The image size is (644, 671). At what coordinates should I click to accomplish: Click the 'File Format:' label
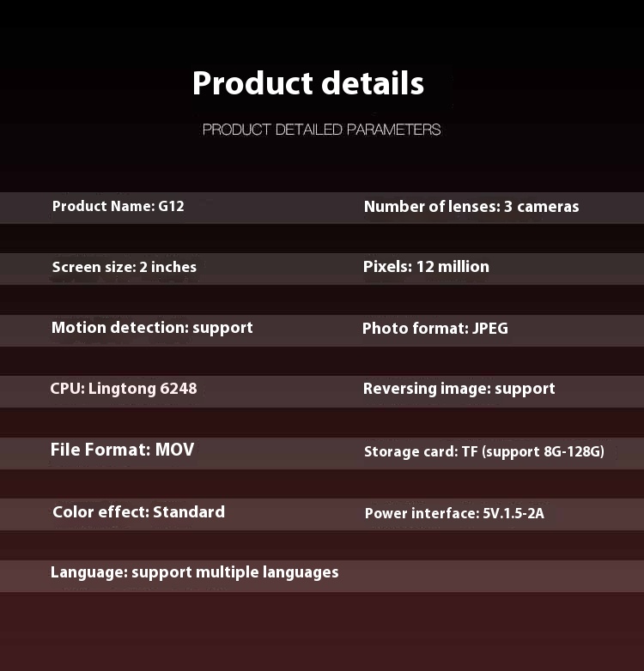coord(100,450)
